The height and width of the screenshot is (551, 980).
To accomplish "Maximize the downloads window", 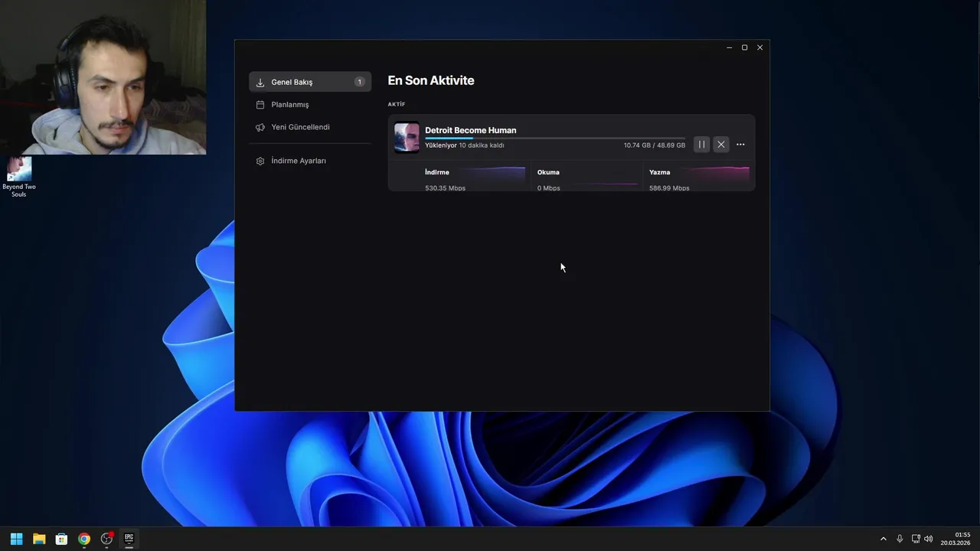I will click(744, 47).
